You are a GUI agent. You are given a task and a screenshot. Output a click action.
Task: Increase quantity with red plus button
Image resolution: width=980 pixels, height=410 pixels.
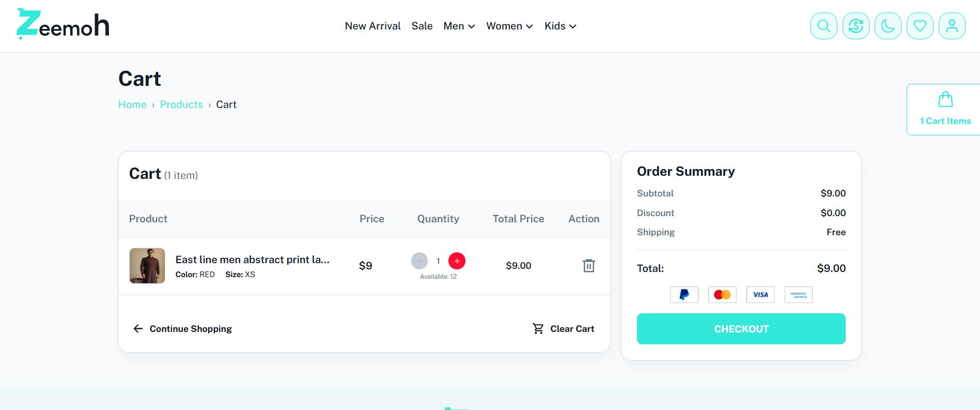click(x=457, y=261)
